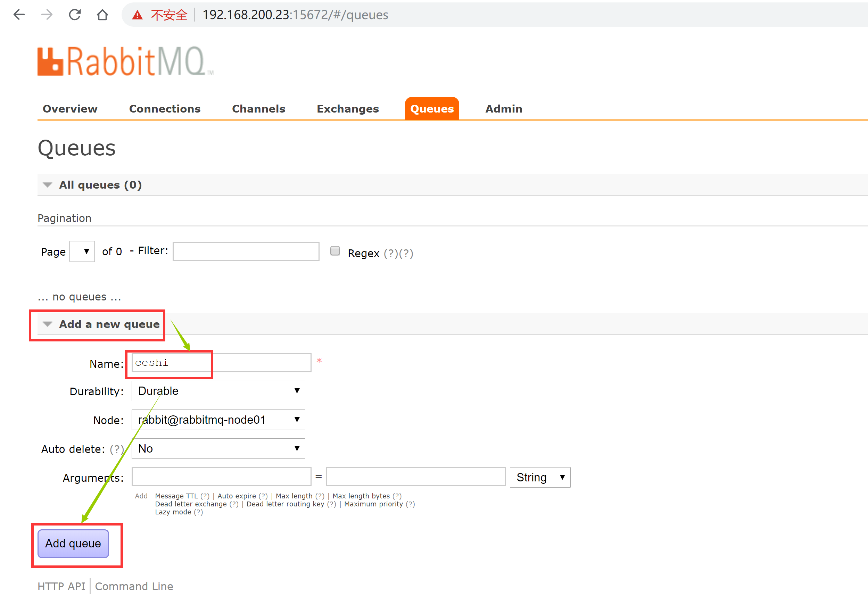Open Lazy mode help (?)

198,512
